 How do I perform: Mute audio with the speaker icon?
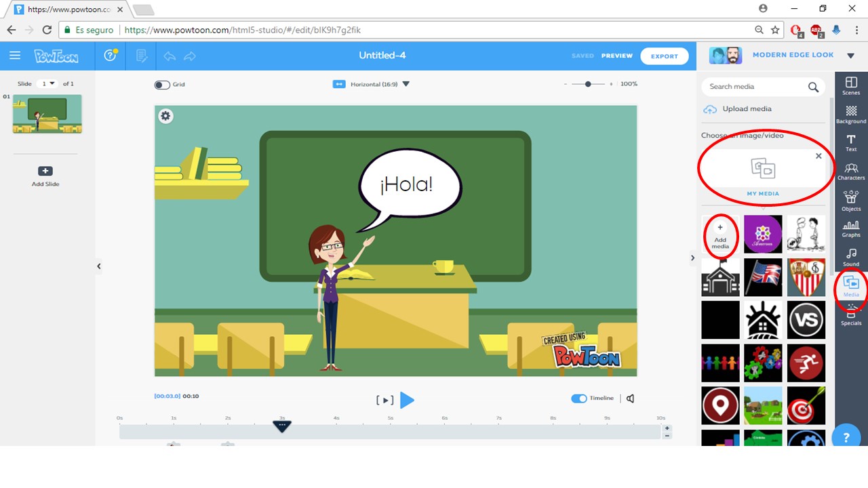[630, 399]
